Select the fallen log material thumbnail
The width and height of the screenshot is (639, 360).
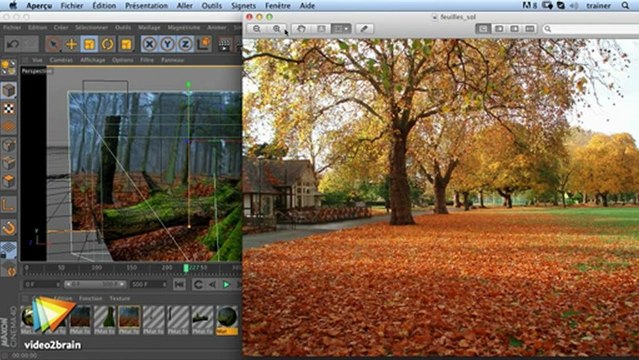tap(203, 320)
